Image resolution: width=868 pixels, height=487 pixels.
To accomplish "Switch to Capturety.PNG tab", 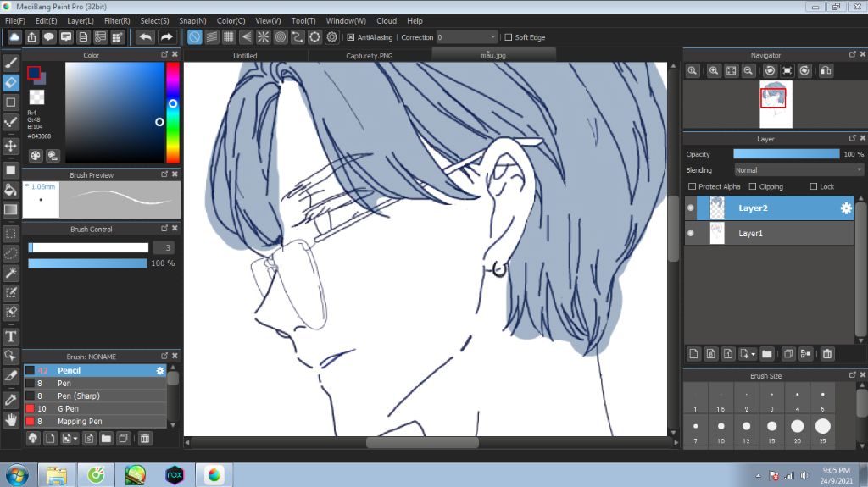I will pyautogui.click(x=370, y=55).
